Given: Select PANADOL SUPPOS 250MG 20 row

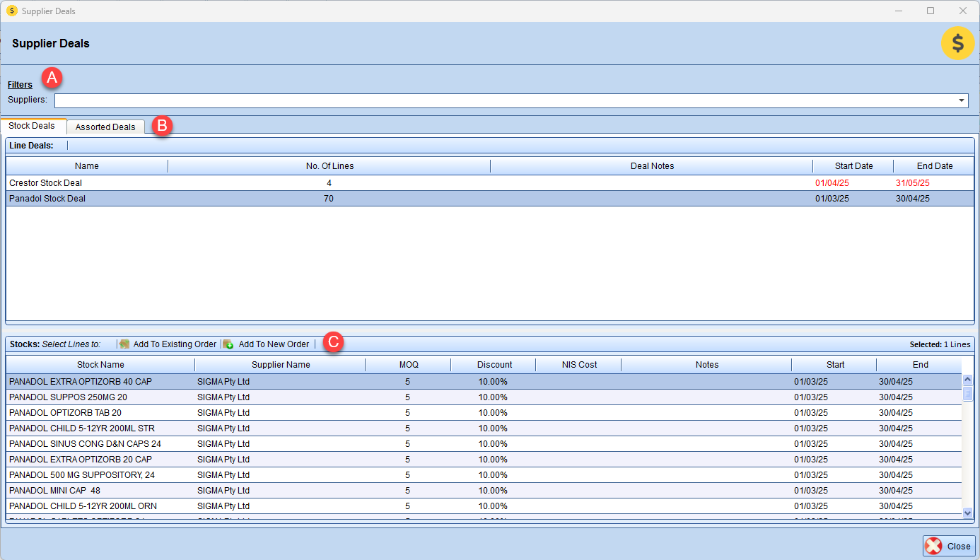Looking at the screenshot, I should [x=68, y=397].
